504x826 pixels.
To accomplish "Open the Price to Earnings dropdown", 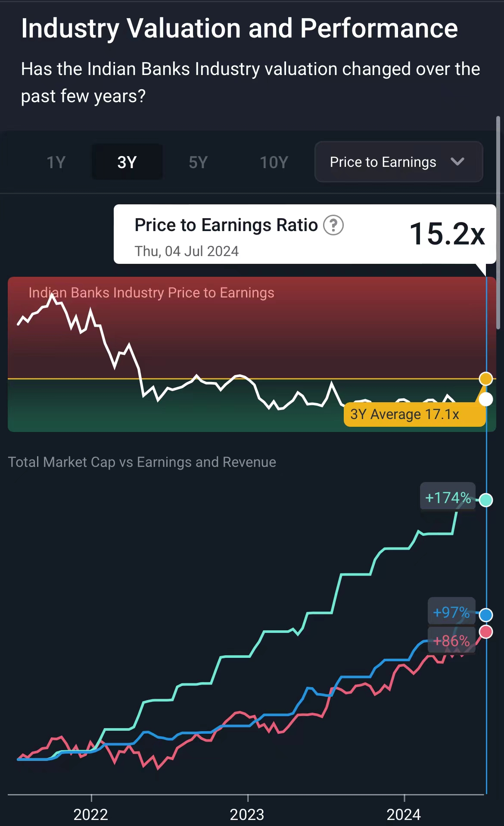I will (x=398, y=162).
